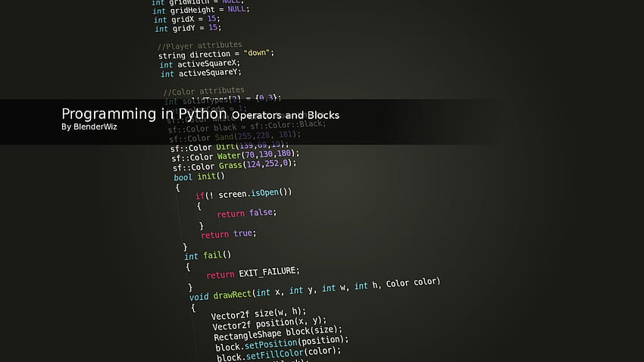Click the 'Programming in Python' title text

click(144, 114)
